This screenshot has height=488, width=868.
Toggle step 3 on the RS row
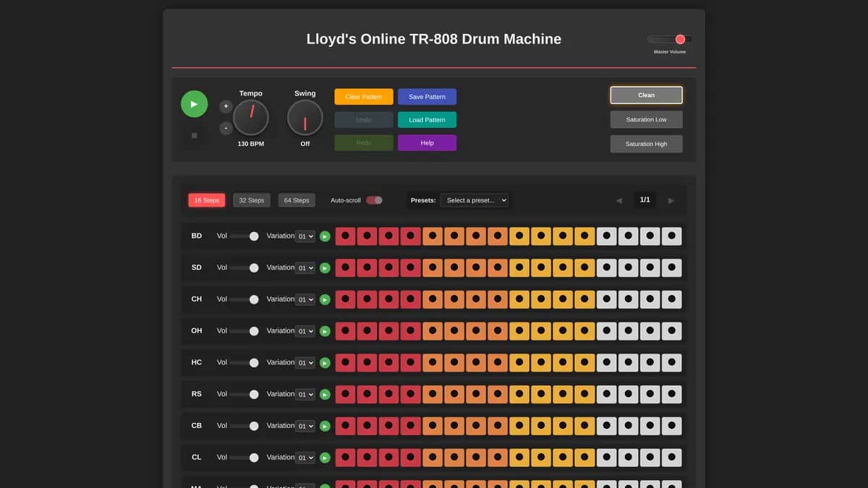point(389,395)
